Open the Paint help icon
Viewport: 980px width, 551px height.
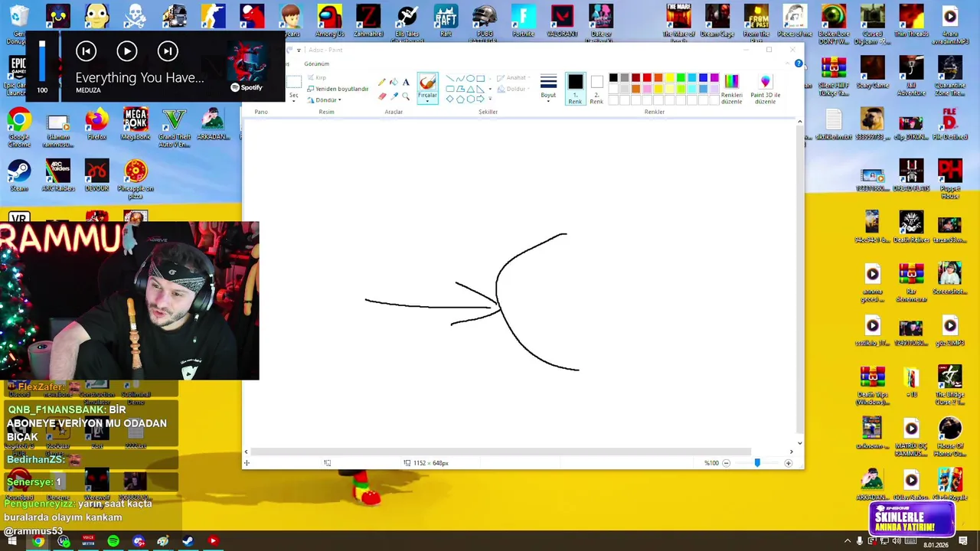tap(799, 64)
